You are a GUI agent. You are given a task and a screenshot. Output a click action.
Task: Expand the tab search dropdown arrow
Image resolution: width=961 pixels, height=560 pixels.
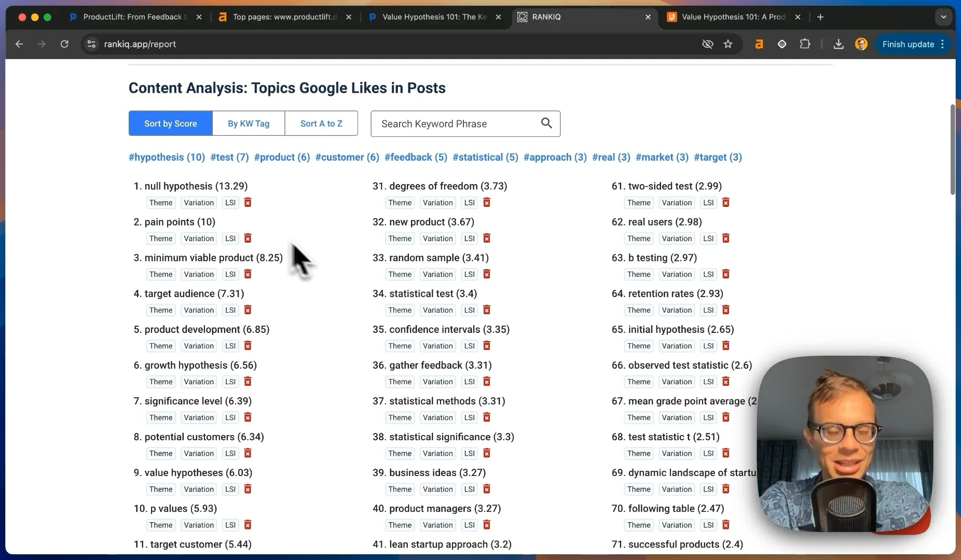coord(943,17)
